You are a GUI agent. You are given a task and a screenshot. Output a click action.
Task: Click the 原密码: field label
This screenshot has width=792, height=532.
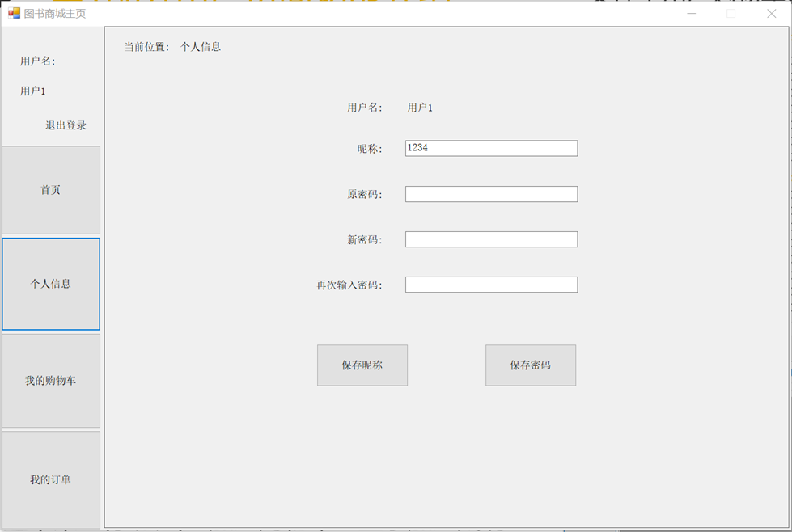364,194
